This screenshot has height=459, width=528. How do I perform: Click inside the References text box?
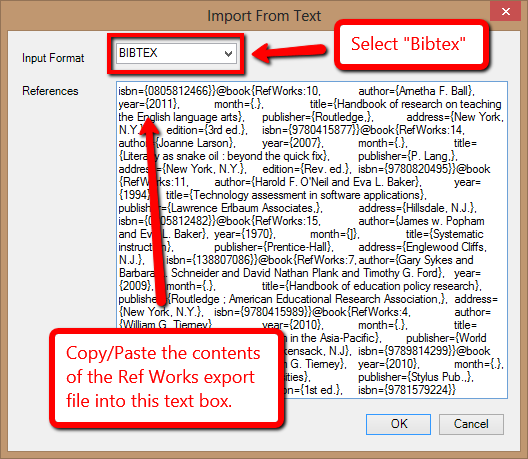[x=312, y=240]
